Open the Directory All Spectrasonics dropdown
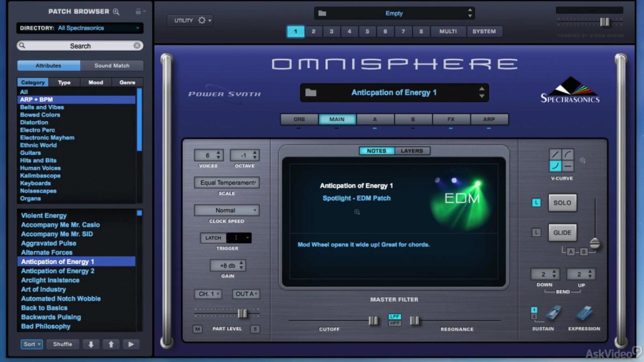The height and width of the screenshot is (362, 644). click(80, 28)
